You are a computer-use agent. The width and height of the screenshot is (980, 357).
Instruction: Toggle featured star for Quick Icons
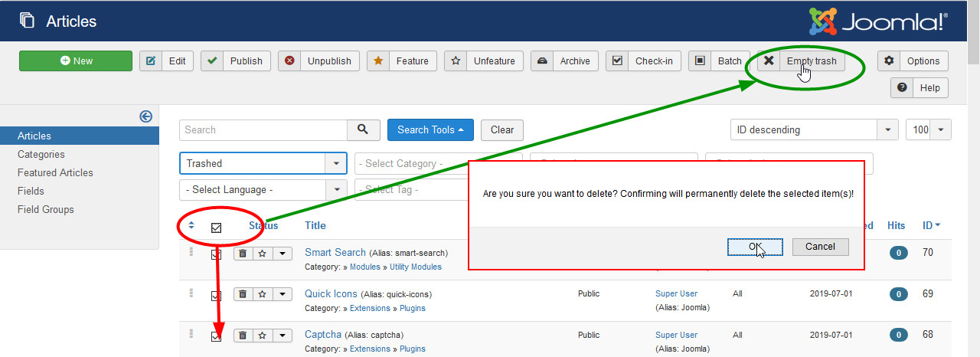[263, 293]
